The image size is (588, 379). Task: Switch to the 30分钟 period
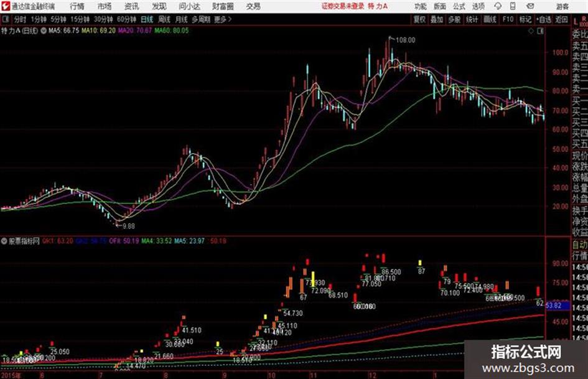tap(103, 19)
